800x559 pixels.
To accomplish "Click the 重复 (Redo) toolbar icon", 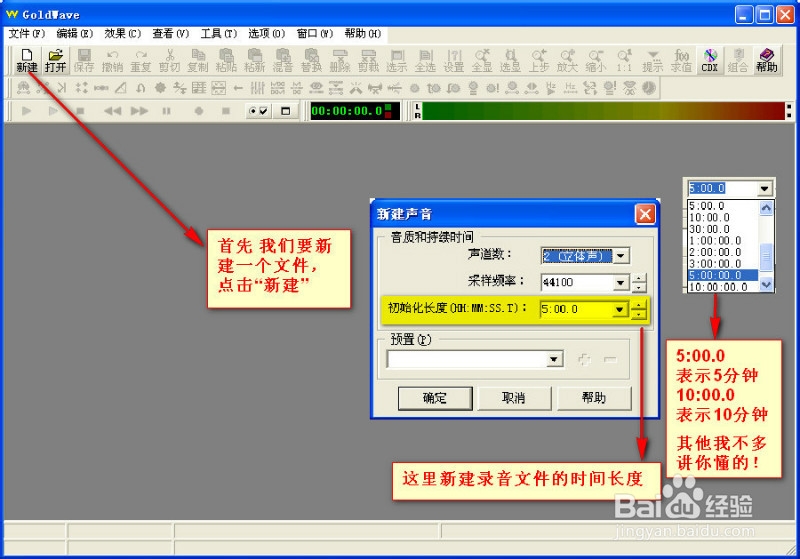I will pyautogui.click(x=141, y=60).
